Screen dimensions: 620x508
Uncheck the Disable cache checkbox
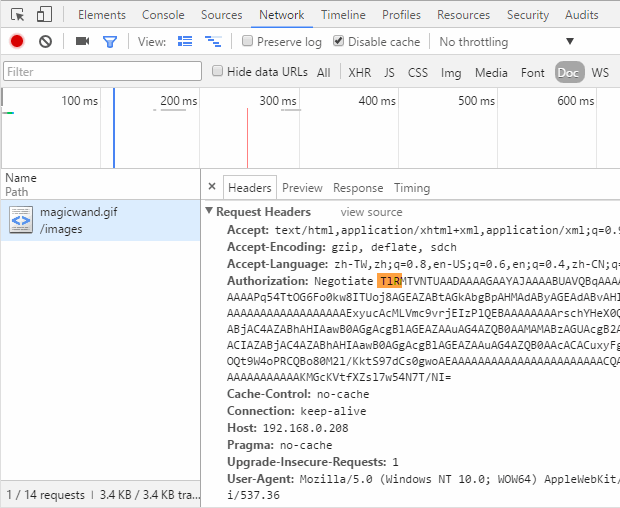click(x=339, y=42)
